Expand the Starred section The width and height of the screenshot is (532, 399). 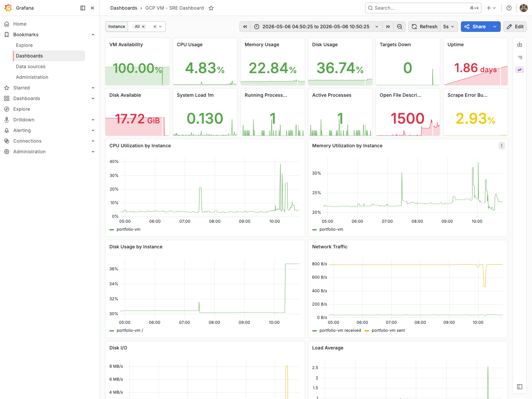coord(93,88)
